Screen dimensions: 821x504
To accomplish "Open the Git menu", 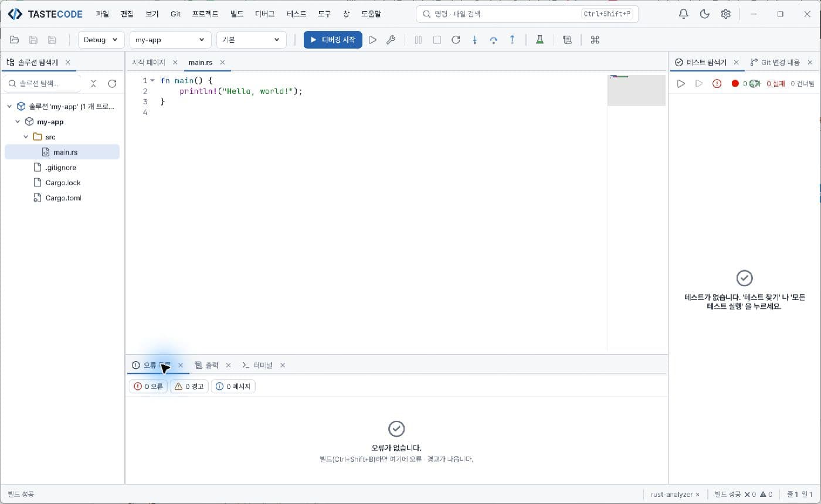I will pyautogui.click(x=175, y=14).
